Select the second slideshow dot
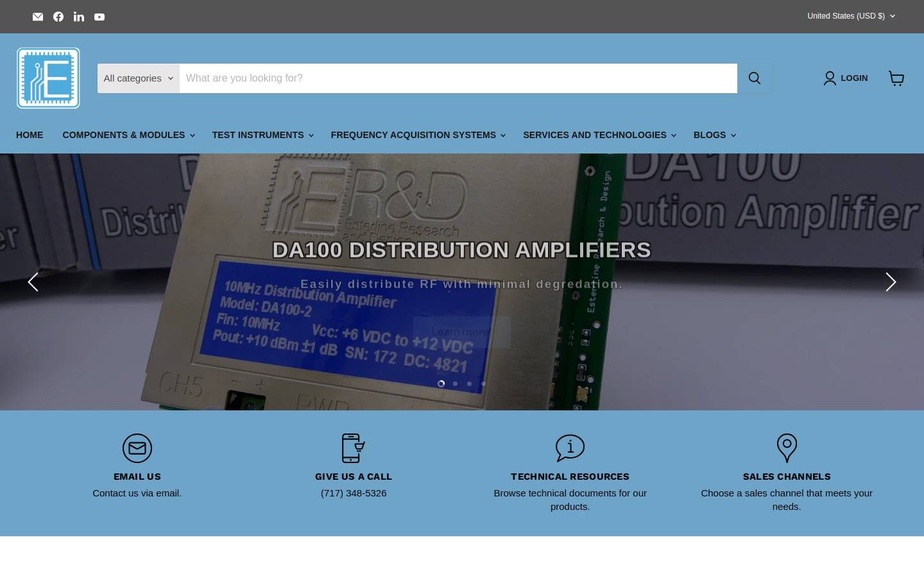Image resolution: width=924 pixels, height=578 pixels. (456, 383)
